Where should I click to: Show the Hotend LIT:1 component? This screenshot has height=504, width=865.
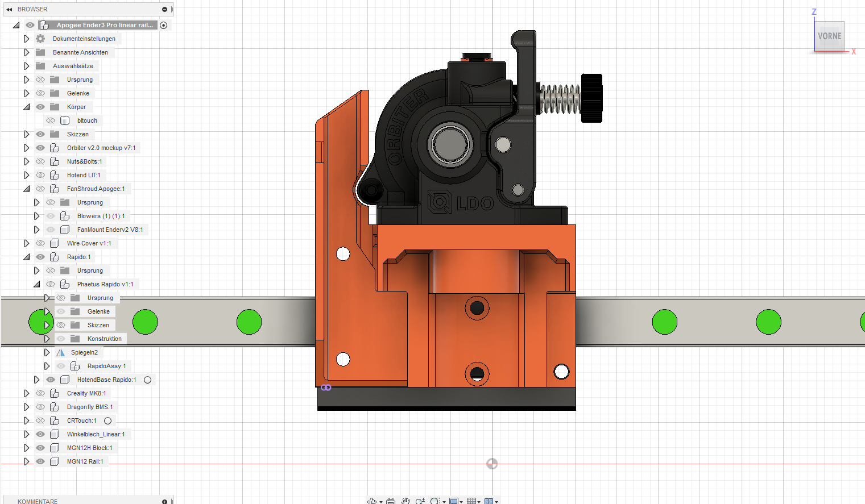point(40,175)
